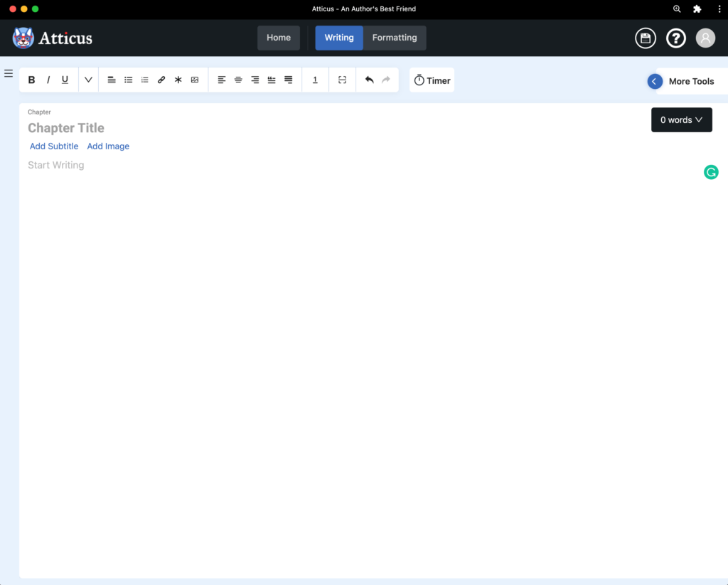Go to the Home tab
The width and height of the screenshot is (728, 585).
[x=279, y=38]
